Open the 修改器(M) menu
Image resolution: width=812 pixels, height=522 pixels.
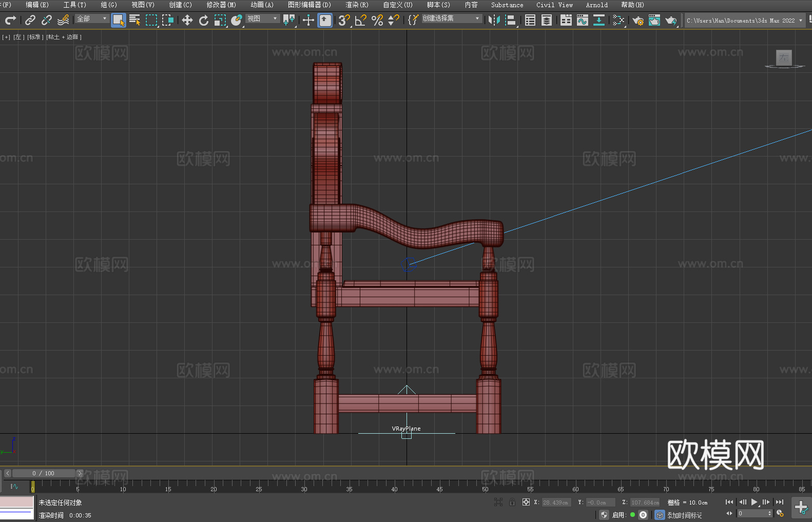tap(221, 5)
